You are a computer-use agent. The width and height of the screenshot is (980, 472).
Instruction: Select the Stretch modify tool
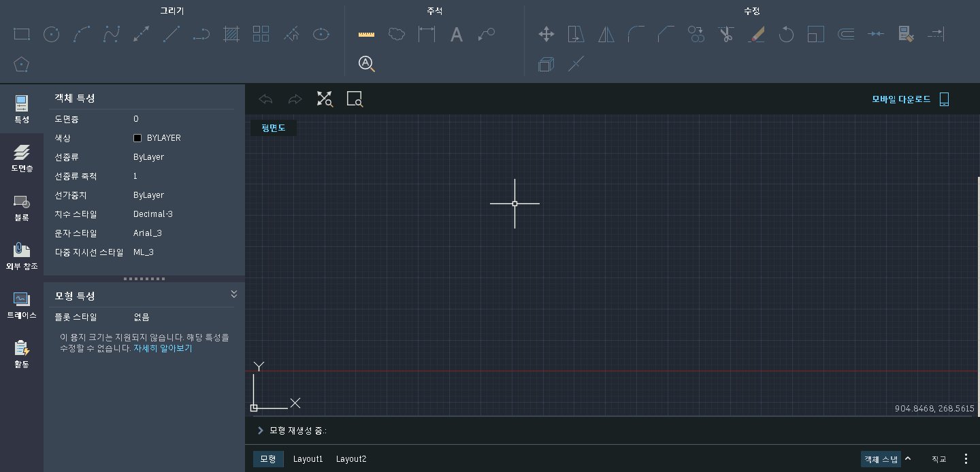point(576,34)
